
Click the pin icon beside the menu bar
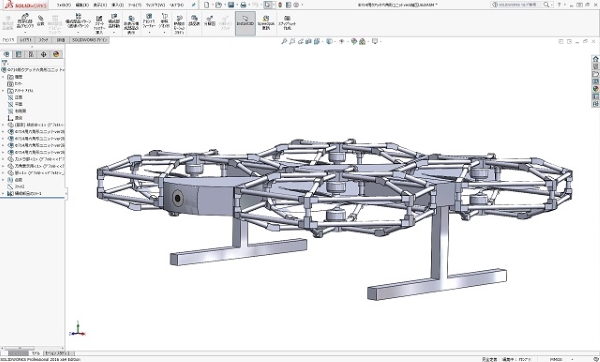194,5
